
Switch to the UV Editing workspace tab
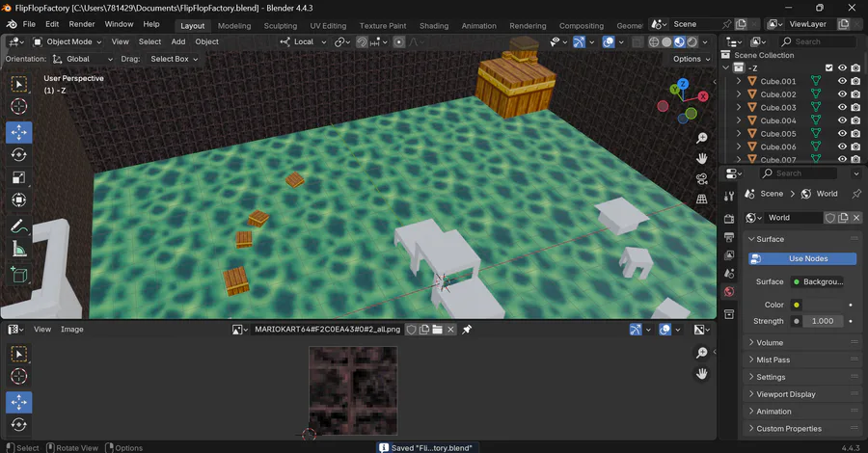[x=328, y=26]
